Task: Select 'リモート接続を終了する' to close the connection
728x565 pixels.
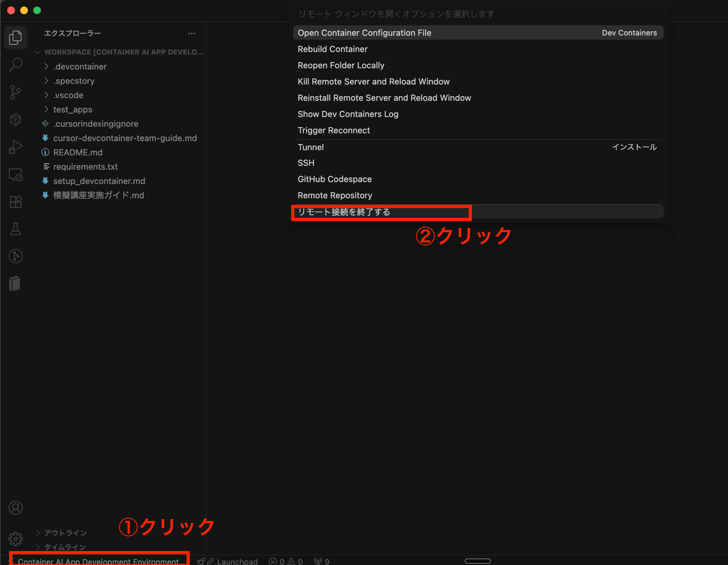Action: (x=346, y=212)
